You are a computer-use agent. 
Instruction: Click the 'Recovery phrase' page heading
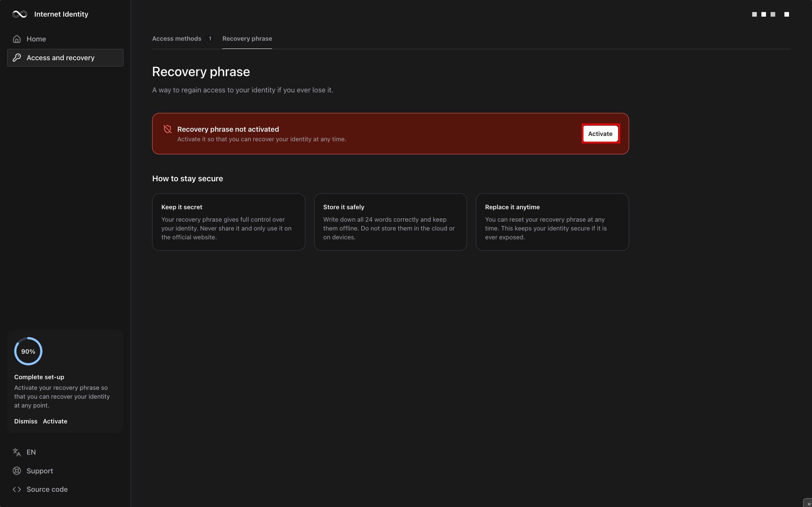point(201,72)
